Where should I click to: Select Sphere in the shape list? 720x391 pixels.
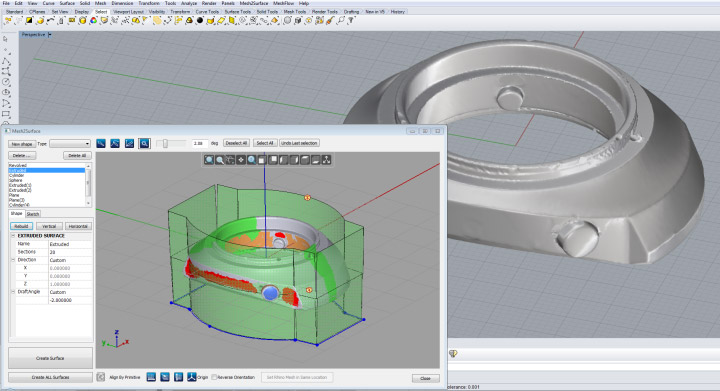tap(16, 180)
